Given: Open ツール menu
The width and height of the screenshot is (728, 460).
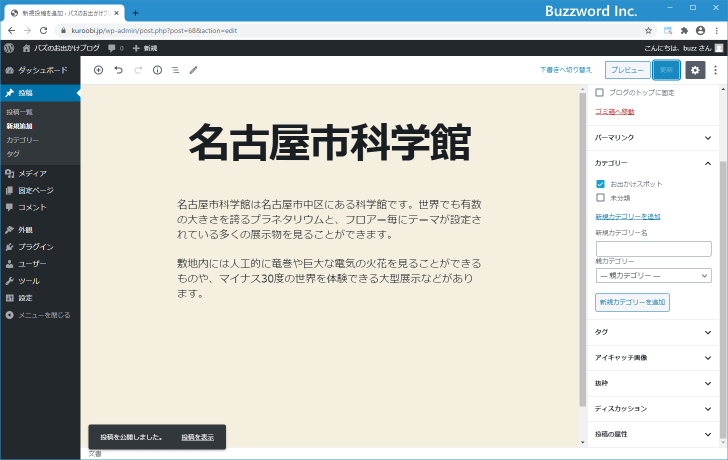Looking at the screenshot, I should pos(40,281).
